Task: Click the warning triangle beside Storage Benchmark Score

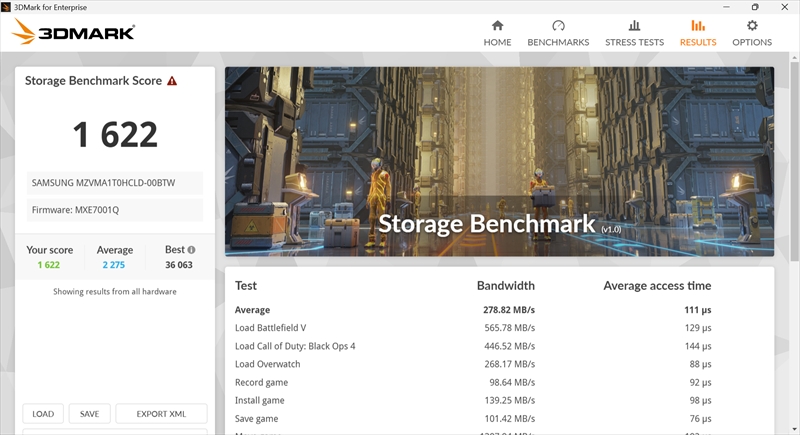Action: [172, 81]
